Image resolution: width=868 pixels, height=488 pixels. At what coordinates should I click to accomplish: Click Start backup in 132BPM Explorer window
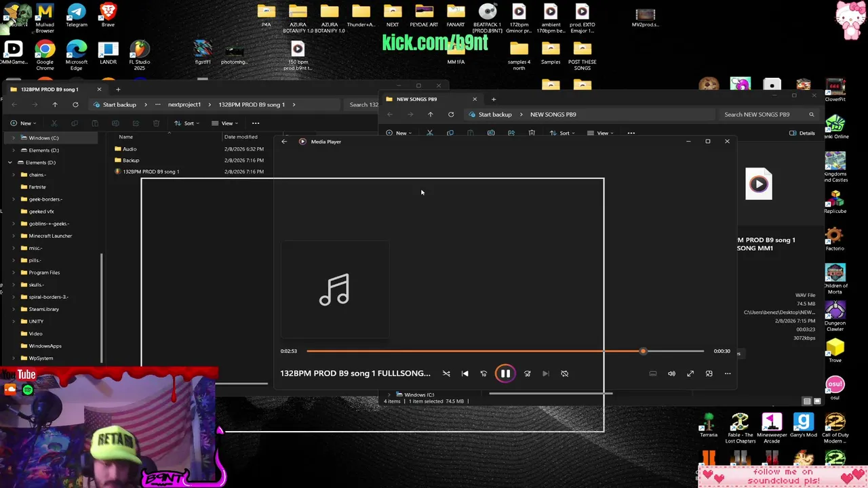[x=119, y=104]
